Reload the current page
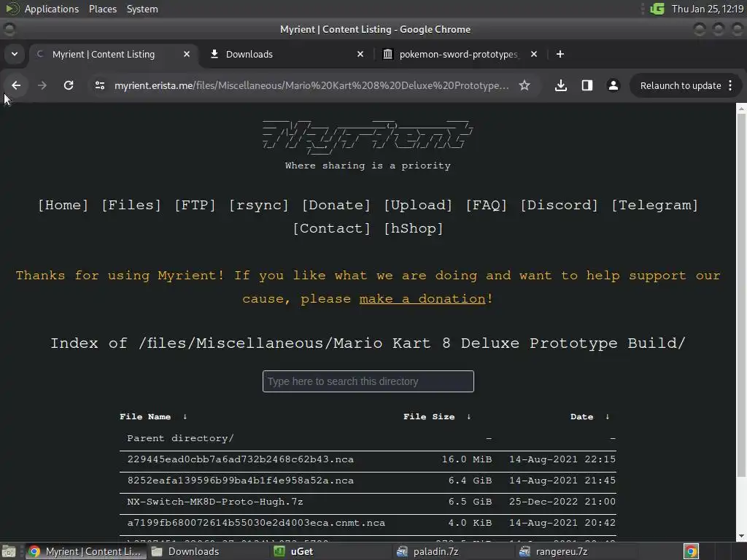 click(x=69, y=85)
